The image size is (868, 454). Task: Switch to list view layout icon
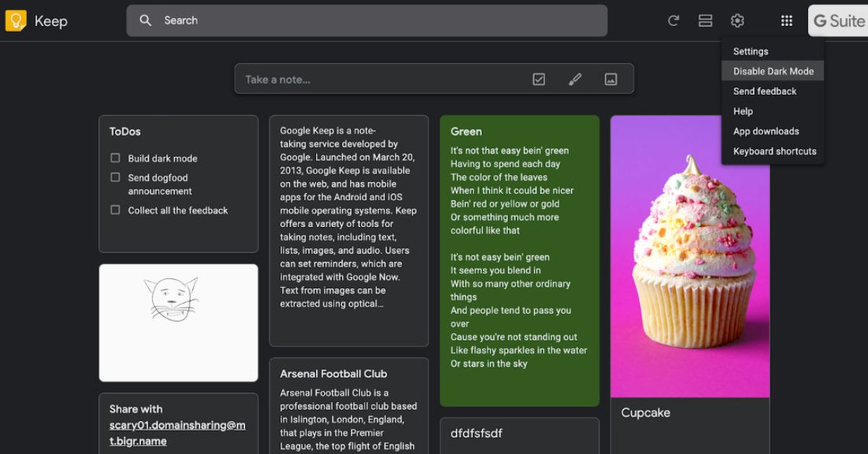[x=705, y=21]
